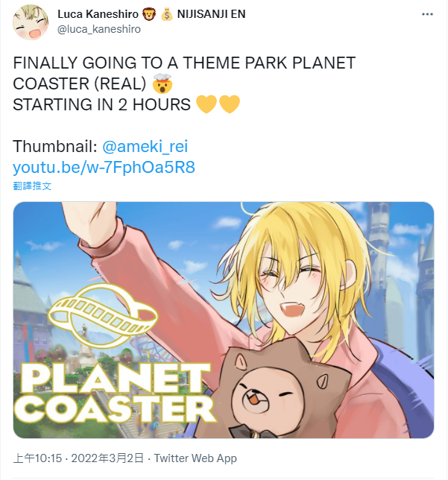The height and width of the screenshot is (480, 448).
Task: Follow the youtu.be/w-7FphOa5R8 link
Action: click(x=104, y=167)
